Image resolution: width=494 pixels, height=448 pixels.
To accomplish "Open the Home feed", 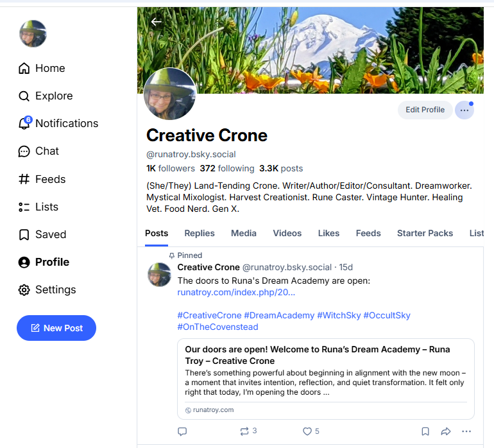I will point(42,68).
